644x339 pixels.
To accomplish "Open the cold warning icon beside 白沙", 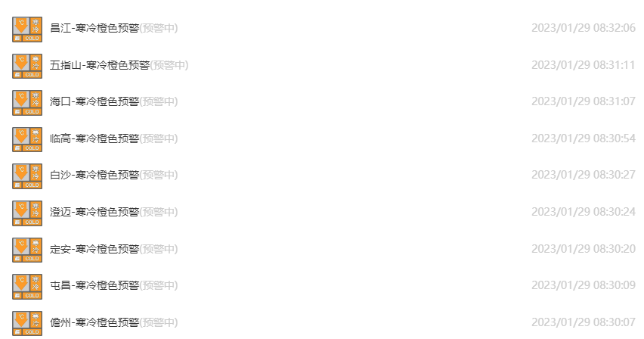I will (27, 176).
